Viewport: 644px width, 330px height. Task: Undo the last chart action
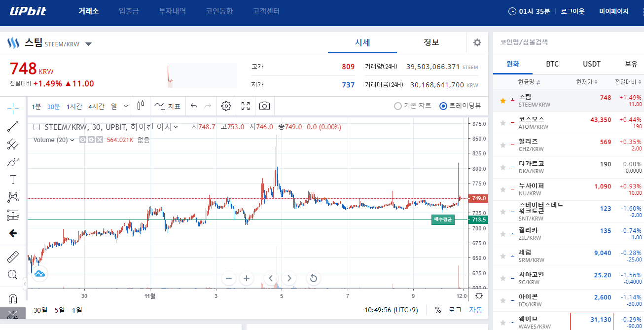pyautogui.click(x=194, y=106)
